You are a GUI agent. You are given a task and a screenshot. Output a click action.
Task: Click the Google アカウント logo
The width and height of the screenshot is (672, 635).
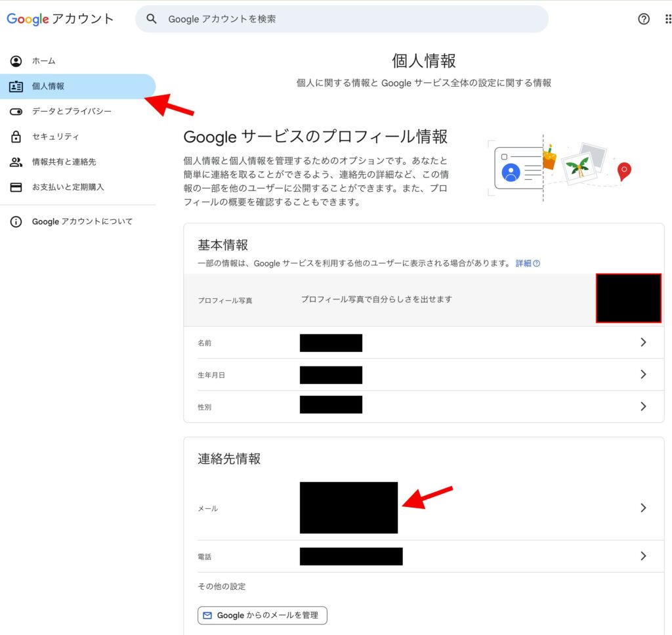tap(60, 19)
